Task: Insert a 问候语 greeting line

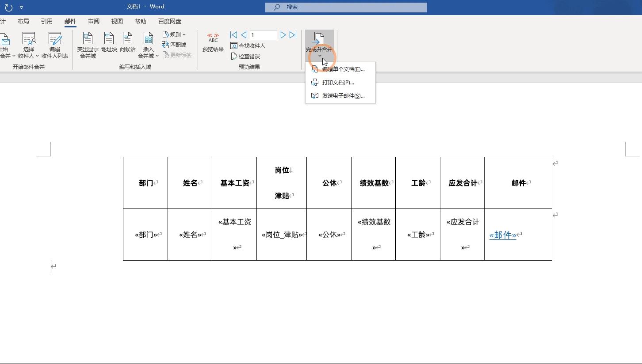Action: coord(128,43)
